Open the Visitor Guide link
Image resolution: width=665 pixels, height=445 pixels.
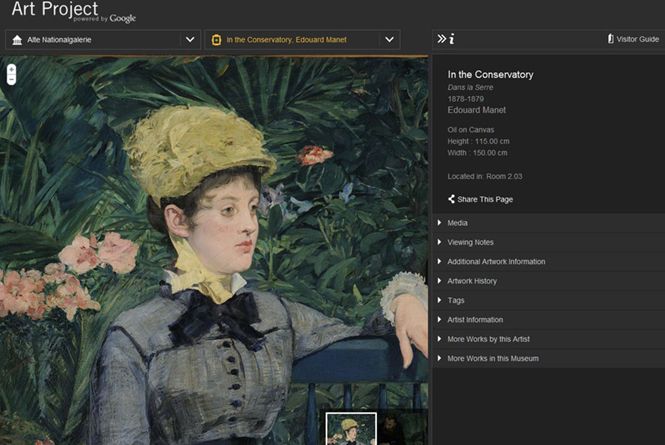click(x=638, y=39)
